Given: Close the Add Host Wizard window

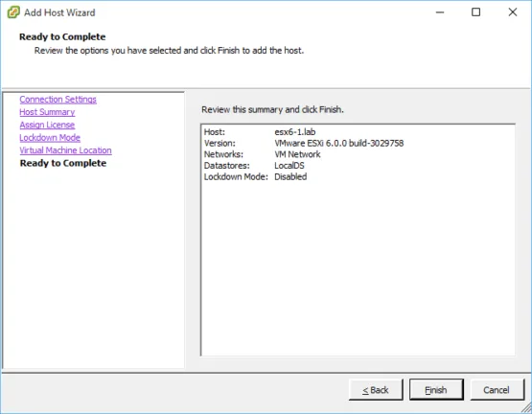Looking at the screenshot, I should [x=513, y=12].
